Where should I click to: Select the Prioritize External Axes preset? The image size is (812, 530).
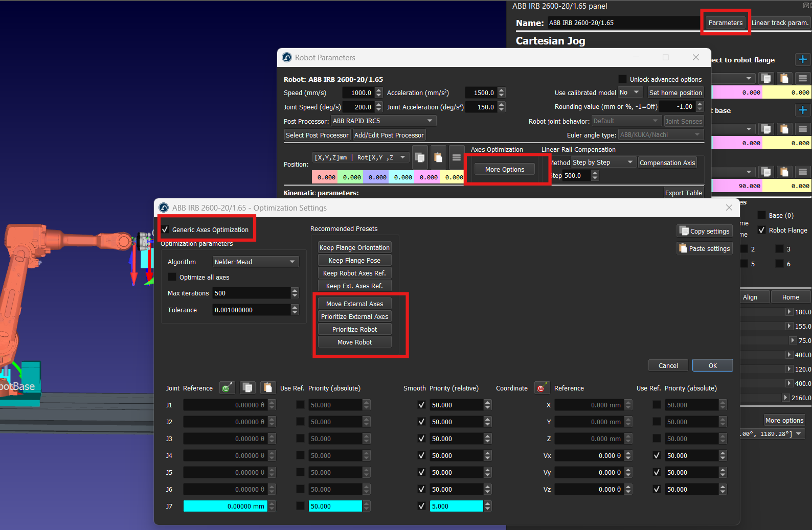point(354,317)
